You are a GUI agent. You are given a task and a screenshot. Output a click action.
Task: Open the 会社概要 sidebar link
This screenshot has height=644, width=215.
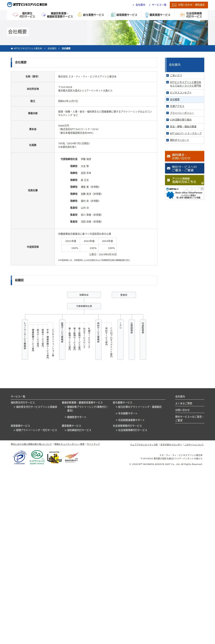coord(175,99)
